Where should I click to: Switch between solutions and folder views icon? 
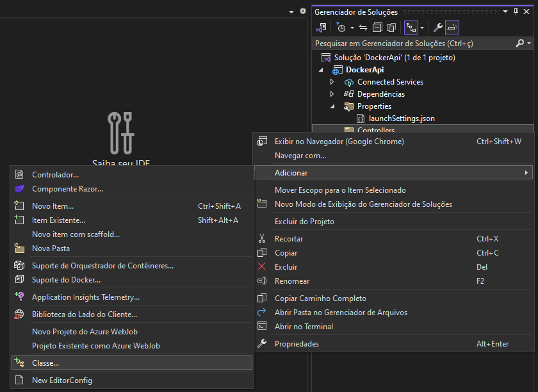tap(322, 28)
